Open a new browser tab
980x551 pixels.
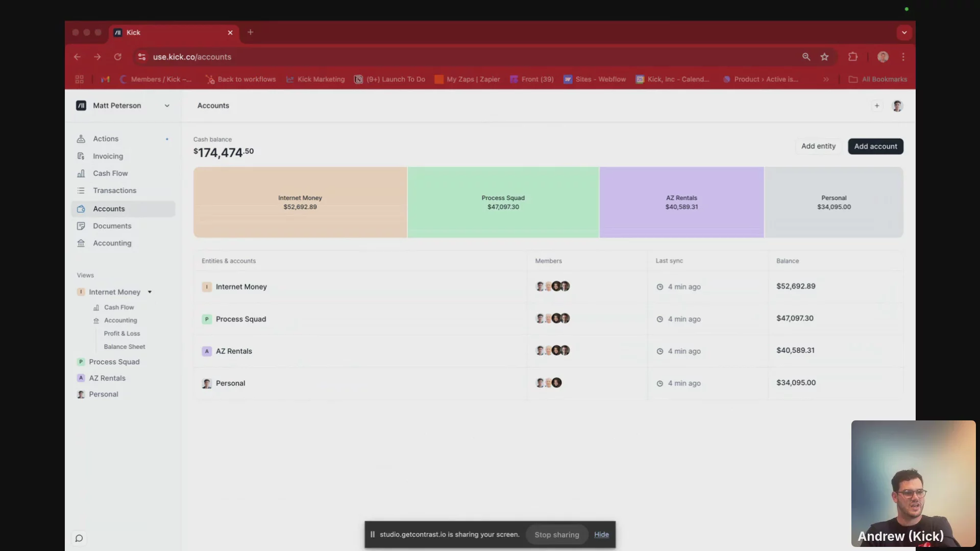coord(250,32)
